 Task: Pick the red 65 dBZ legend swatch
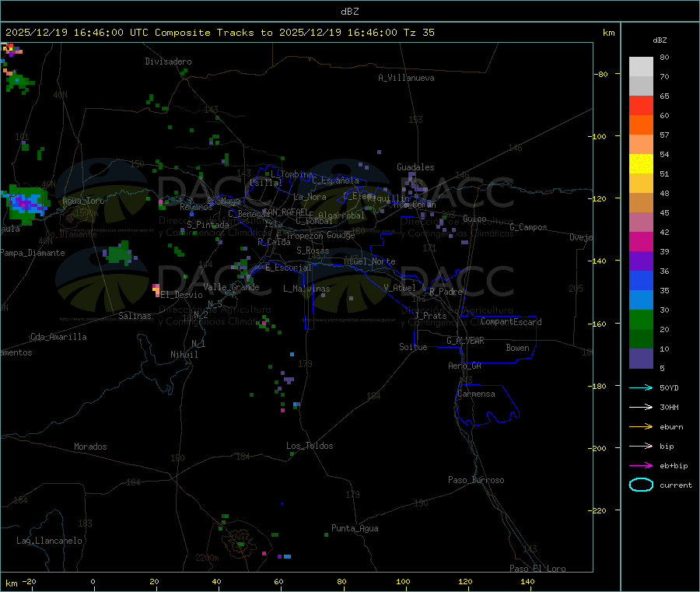click(x=641, y=105)
